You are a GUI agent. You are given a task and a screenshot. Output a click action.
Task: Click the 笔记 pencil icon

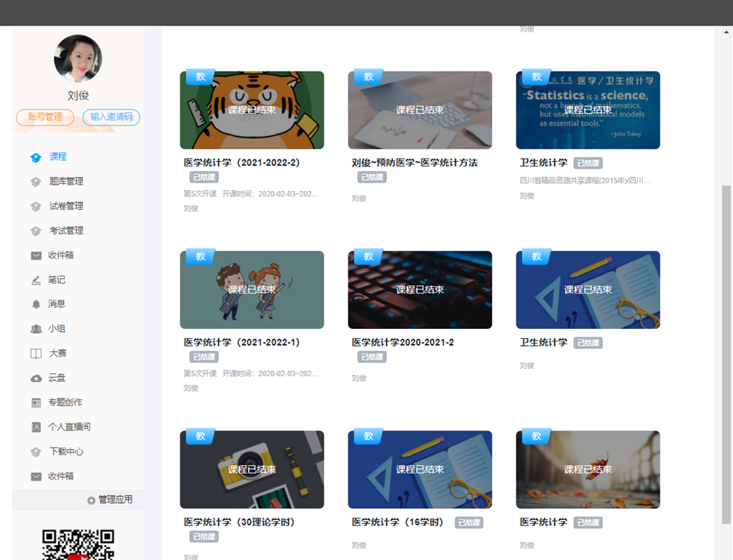click(x=35, y=280)
